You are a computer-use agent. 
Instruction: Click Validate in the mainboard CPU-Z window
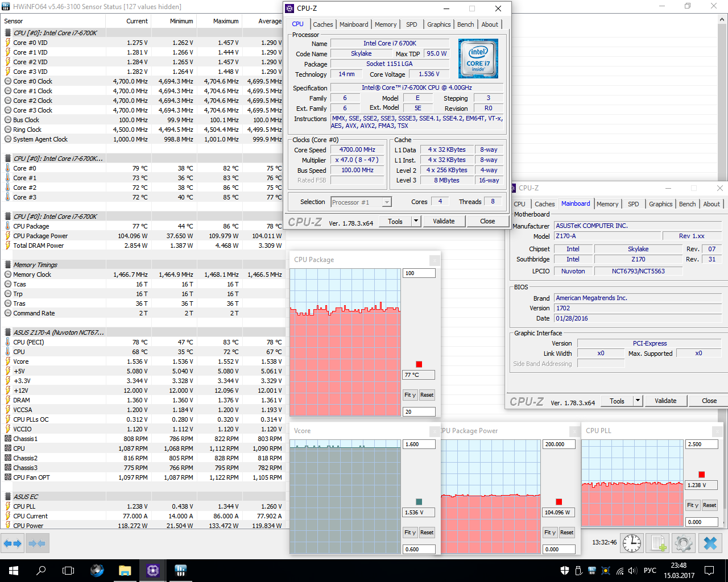[x=665, y=401]
